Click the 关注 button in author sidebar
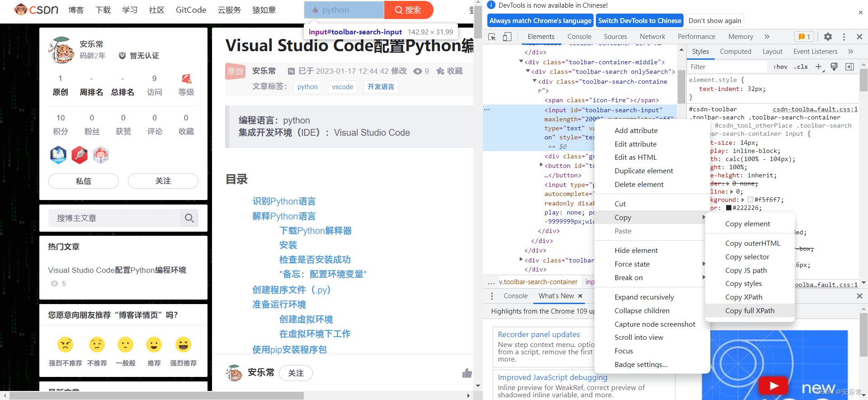This screenshot has height=400, width=868. 163,181
